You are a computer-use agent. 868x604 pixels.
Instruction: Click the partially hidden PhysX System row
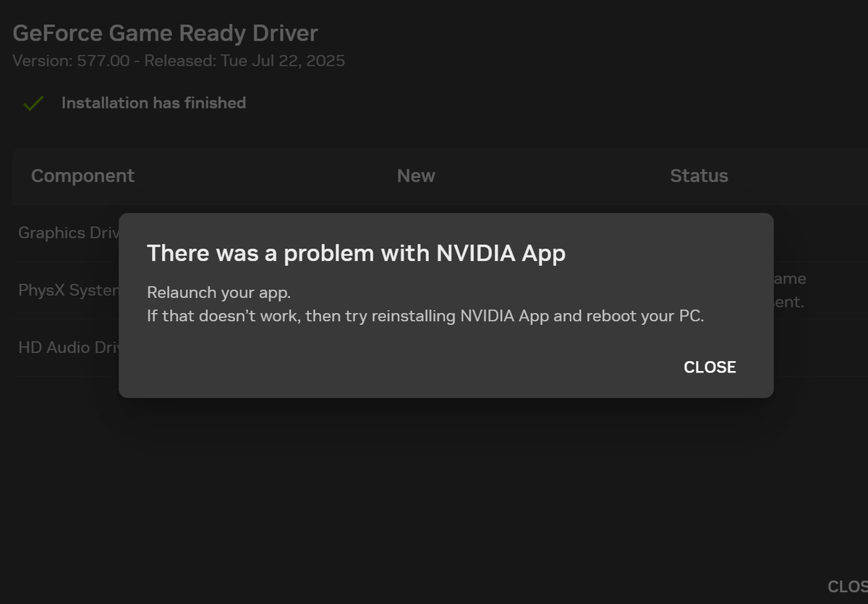(x=68, y=291)
